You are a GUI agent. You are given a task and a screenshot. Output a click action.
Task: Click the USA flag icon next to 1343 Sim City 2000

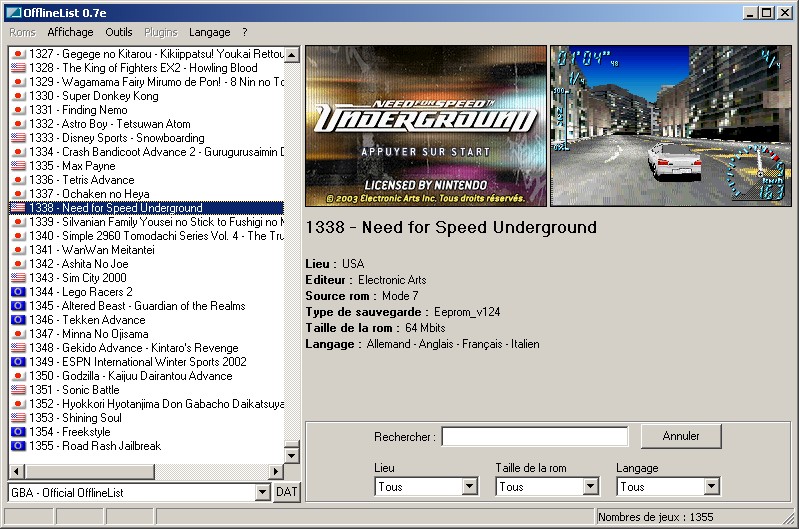tap(18, 278)
